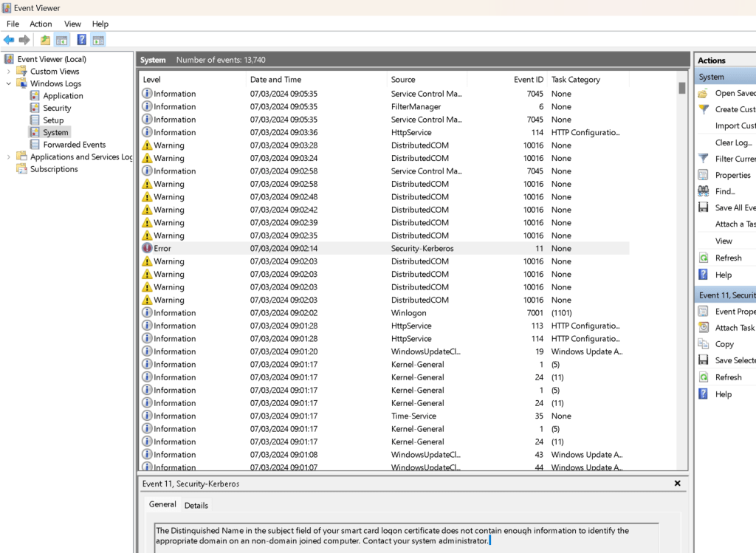Click the Event Properties icon
This screenshot has width=756, height=553.
704,312
